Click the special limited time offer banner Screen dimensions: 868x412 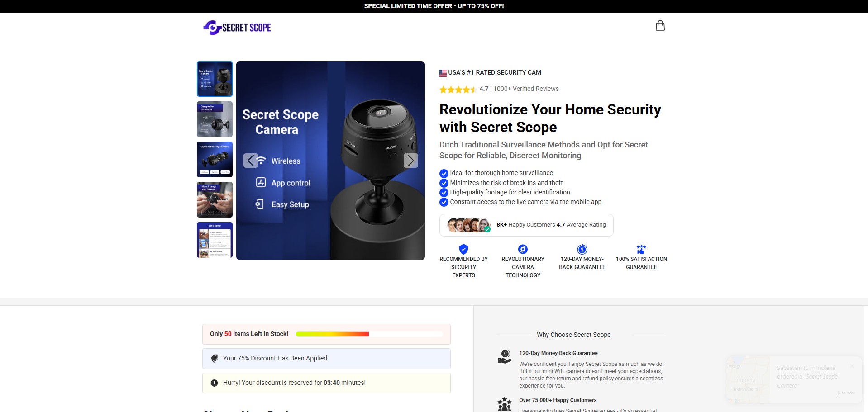434,6
